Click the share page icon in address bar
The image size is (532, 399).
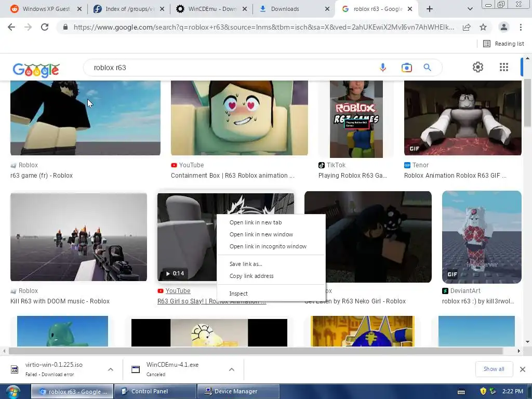tap(467, 27)
